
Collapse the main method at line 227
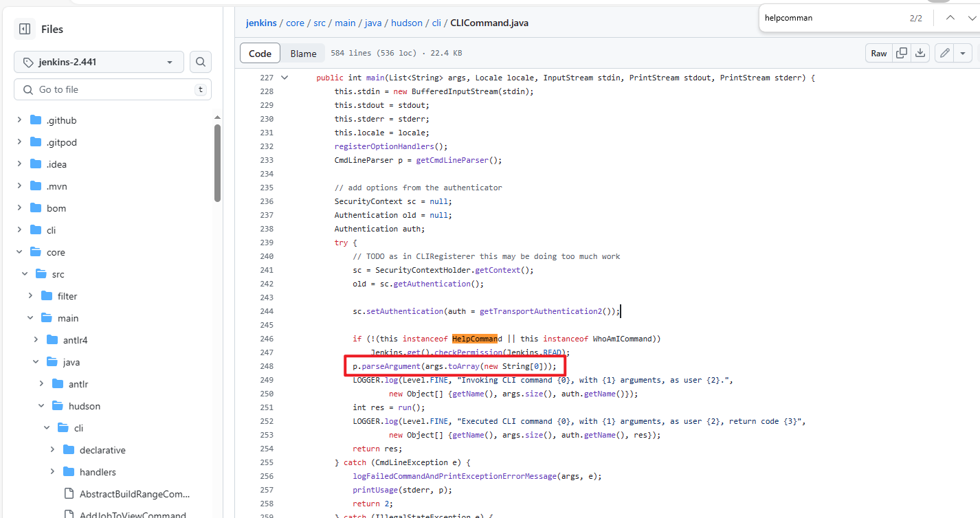285,78
